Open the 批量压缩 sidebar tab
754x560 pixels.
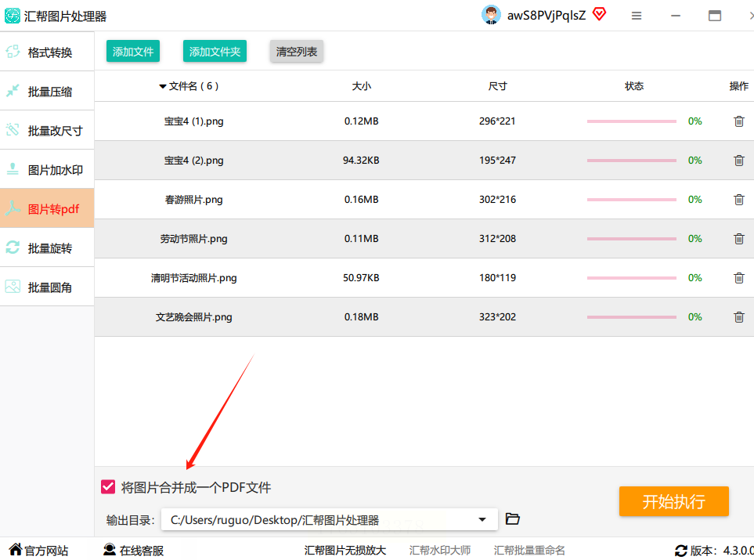(47, 92)
